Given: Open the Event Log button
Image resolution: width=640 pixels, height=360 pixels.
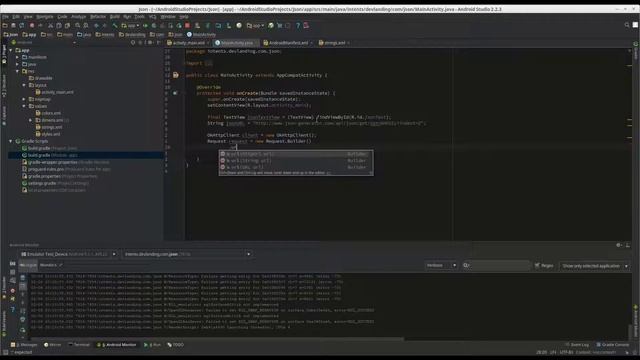Looking at the screenshot, I should (577, 344).
